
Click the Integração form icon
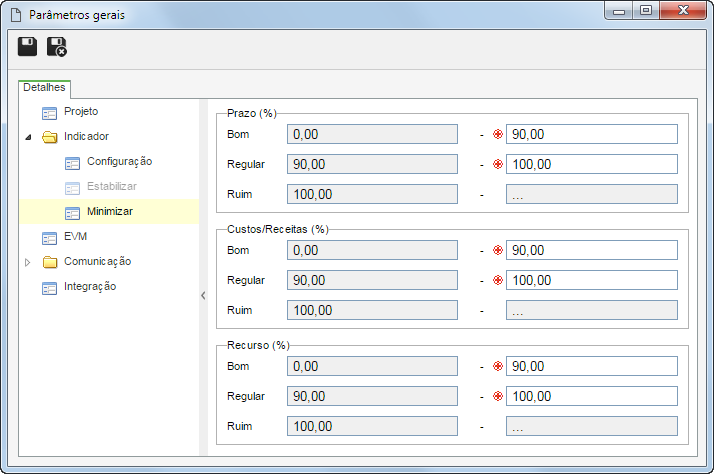49,288
